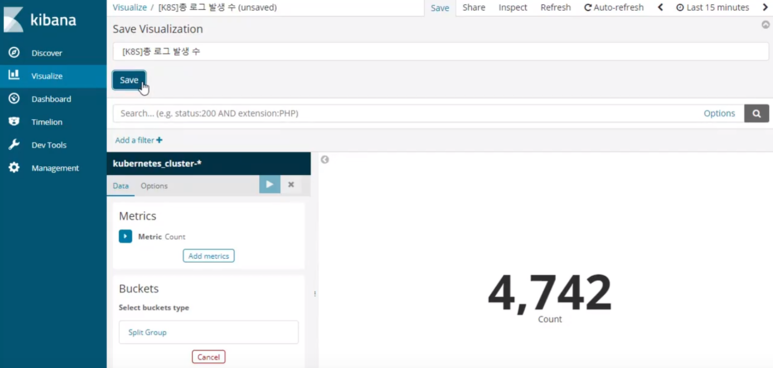
Task: Open the Auto-refresh settings
Action: (614, 7)
